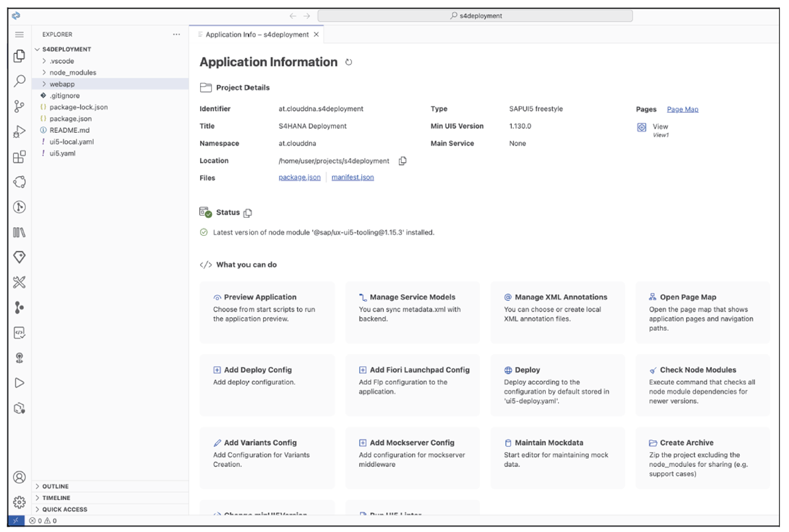Open ui5.yaml file

110,153
